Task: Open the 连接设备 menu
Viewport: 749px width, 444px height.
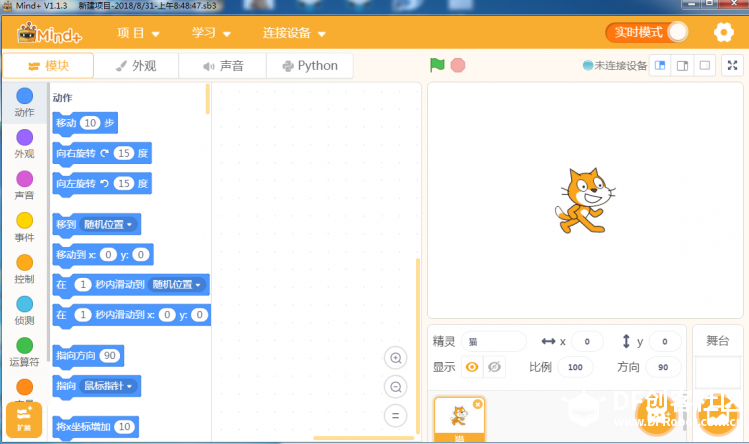Action: [x=294, y=33]
